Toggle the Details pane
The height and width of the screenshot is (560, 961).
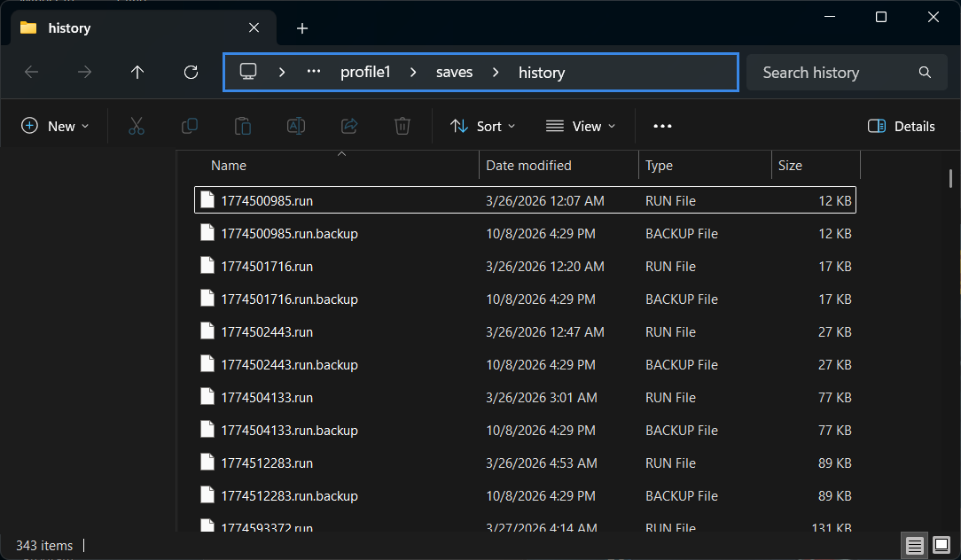pyautogui.click(x=901, y=126)
